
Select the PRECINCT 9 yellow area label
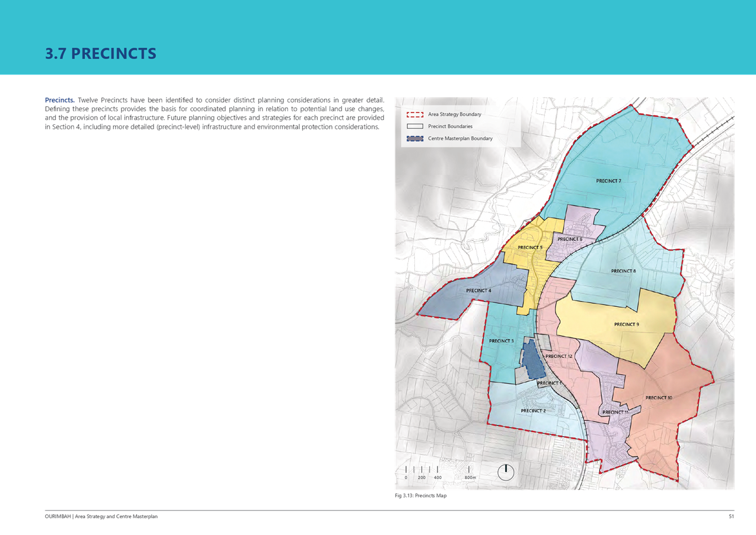[x=626, y=324]
